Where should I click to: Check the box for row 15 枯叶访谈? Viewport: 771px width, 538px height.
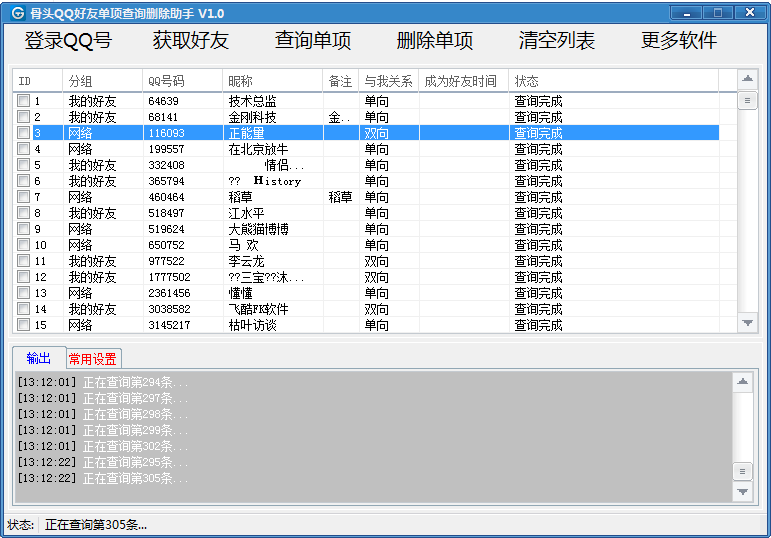(23, 325)
